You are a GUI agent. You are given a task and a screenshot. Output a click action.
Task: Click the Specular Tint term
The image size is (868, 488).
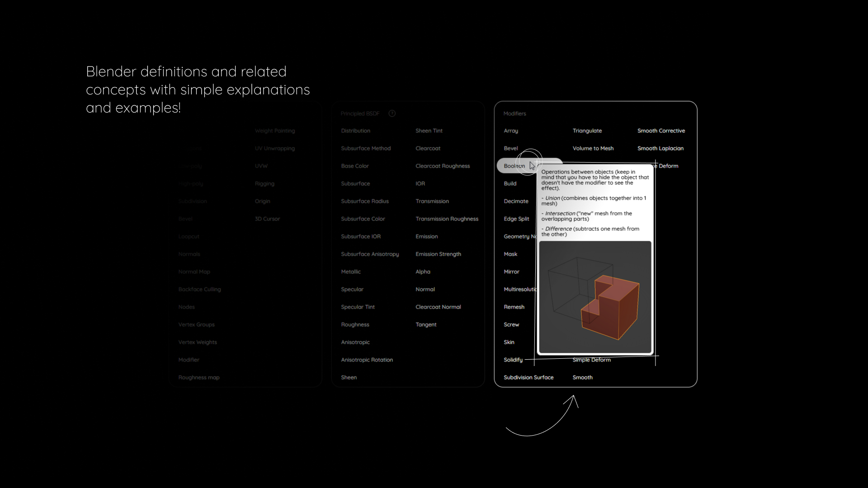358,307
